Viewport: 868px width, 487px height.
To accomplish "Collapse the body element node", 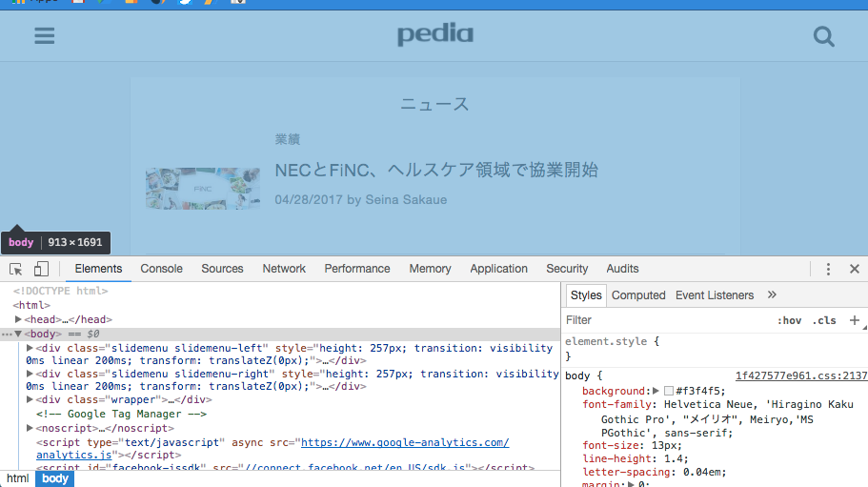I will click(x=18, y=334).
